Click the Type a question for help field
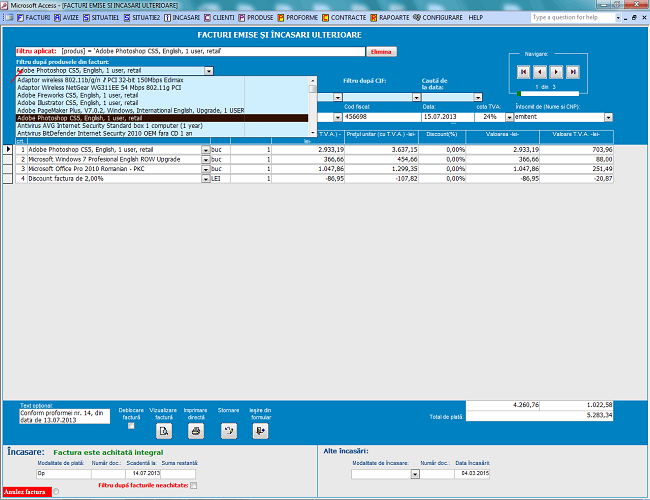650x500 pixels. (x=573, y=17)
